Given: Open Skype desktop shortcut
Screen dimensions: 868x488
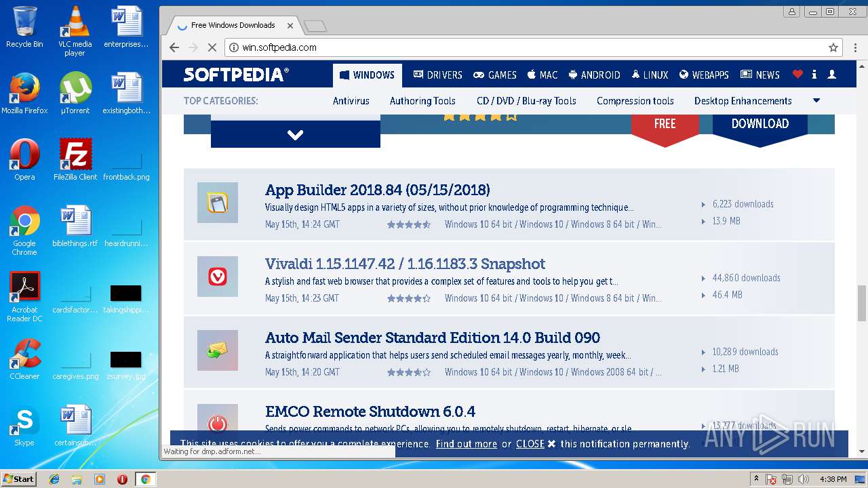Looking at the screenshot, I should point(24,426).
